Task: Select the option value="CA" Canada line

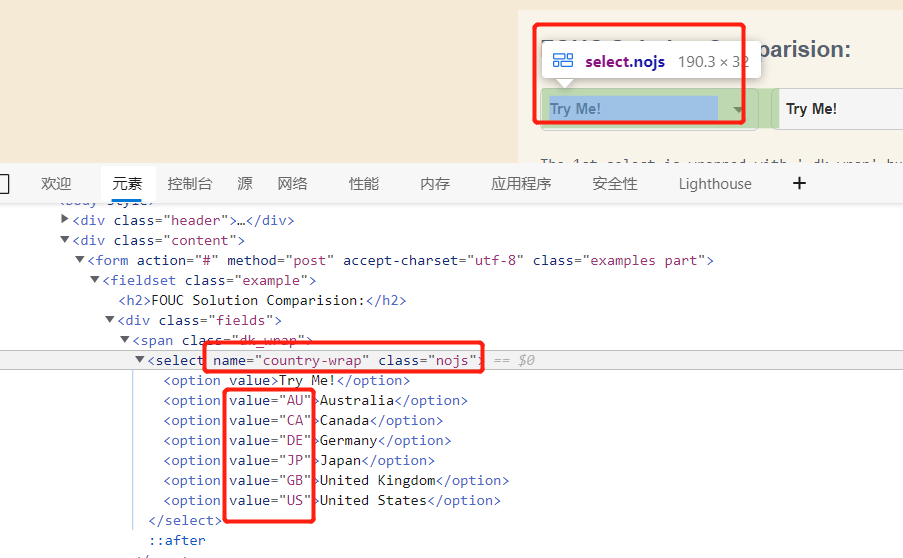Action: click(303, 421)
